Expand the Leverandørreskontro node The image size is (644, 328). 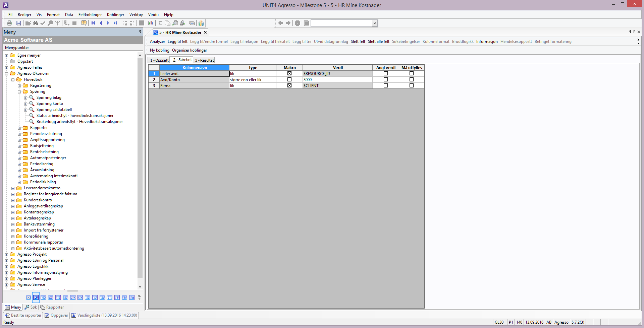pos(13,188)
